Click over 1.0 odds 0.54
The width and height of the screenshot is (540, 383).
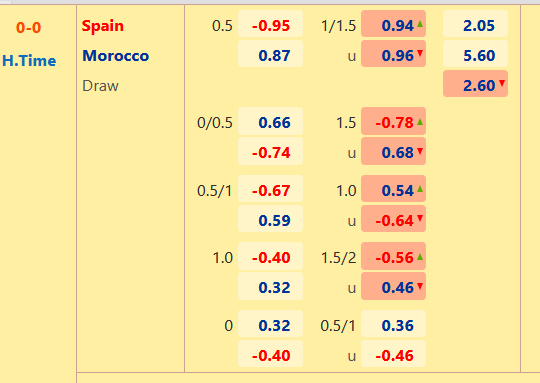click(393, 189)
